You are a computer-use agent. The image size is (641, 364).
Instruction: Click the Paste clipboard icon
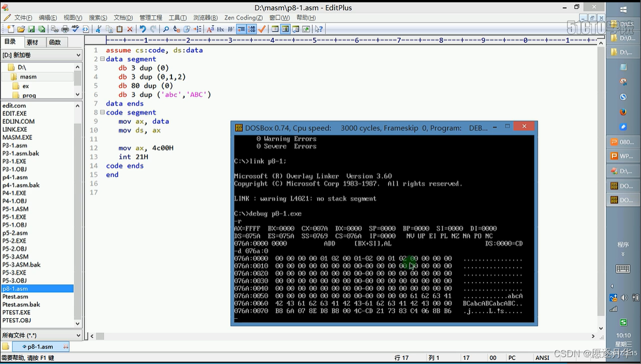(x=119, y=29)
